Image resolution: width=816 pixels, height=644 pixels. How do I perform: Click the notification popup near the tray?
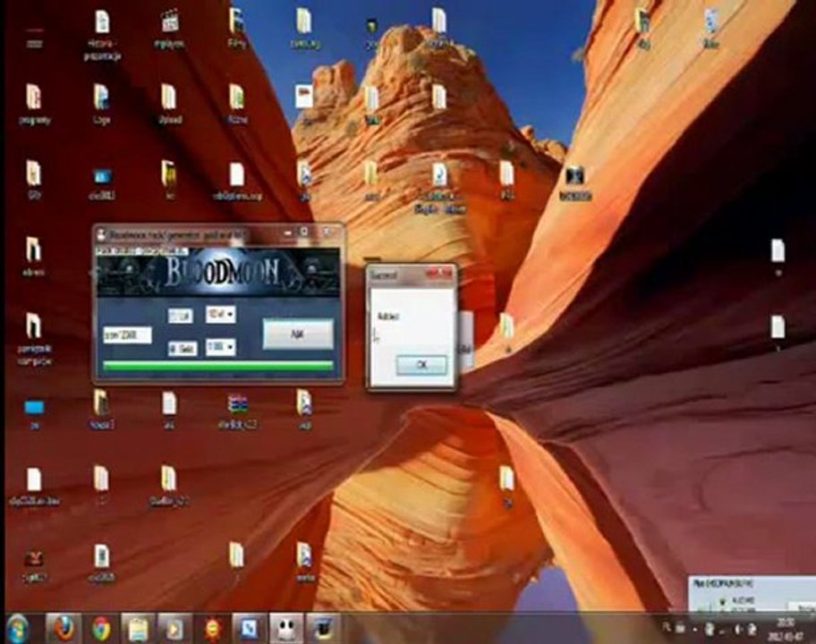(751, 594)
